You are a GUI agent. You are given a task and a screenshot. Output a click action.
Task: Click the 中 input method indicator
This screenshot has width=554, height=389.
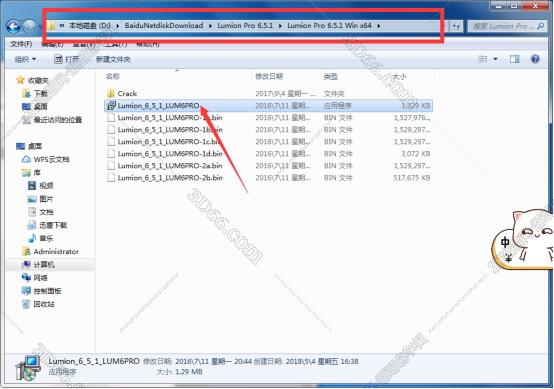[x=505, y=242]
